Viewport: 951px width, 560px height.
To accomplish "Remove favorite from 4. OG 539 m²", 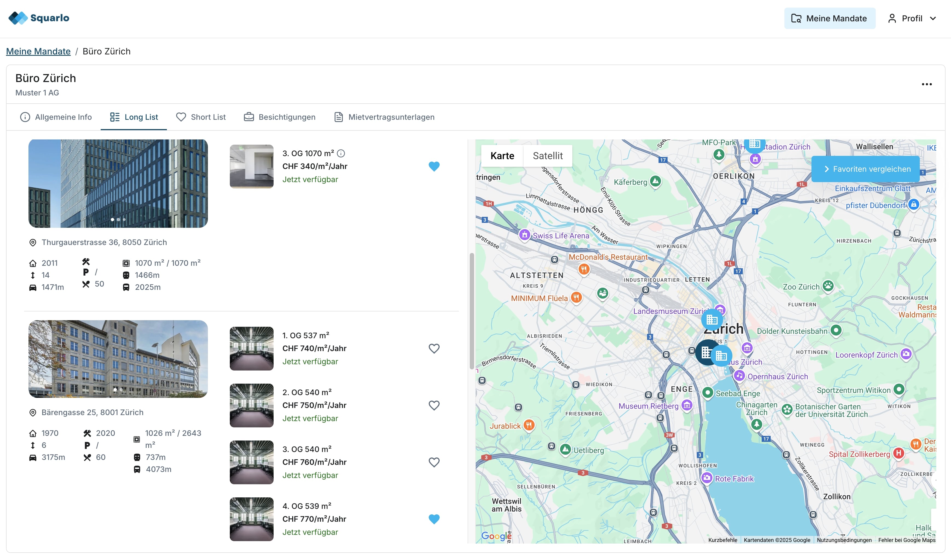I will [434, 519].
